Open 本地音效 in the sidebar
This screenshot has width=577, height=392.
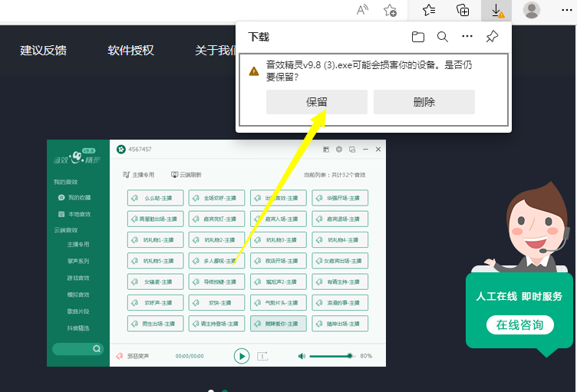[74, 214]
